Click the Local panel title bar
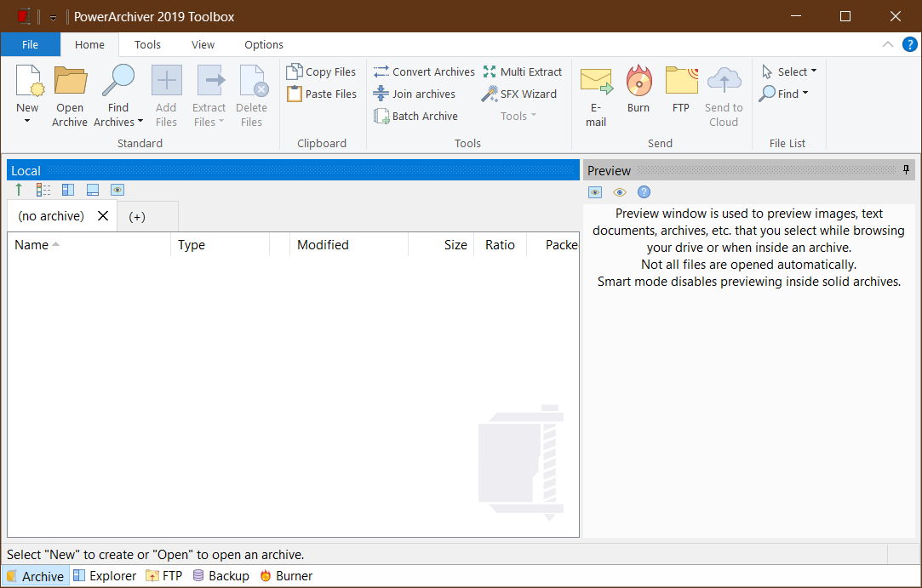 (293, 170)
